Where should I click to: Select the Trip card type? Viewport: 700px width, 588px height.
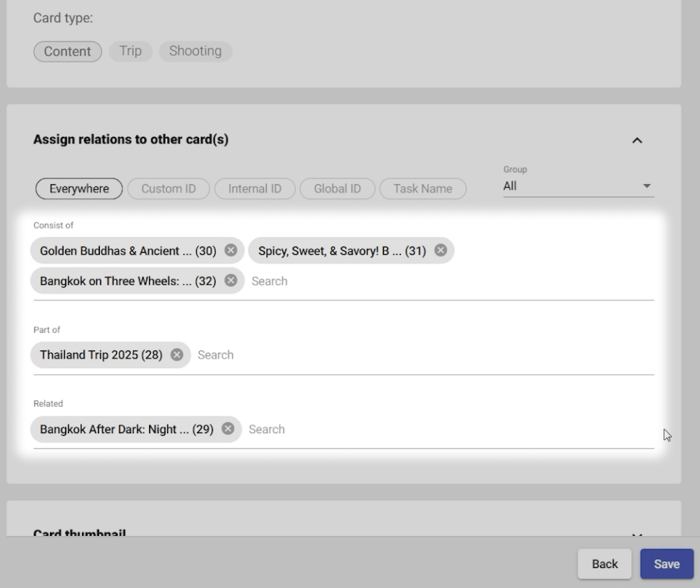[x=131, y=51]
